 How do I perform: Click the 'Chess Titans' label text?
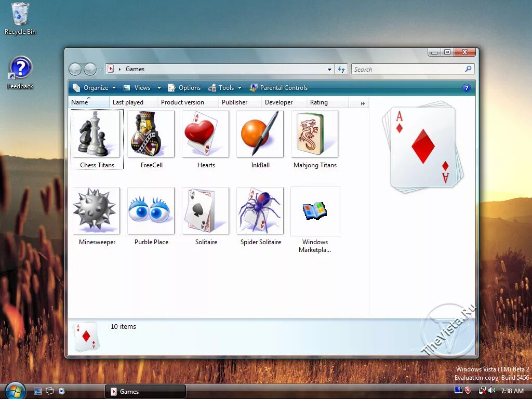97,165
